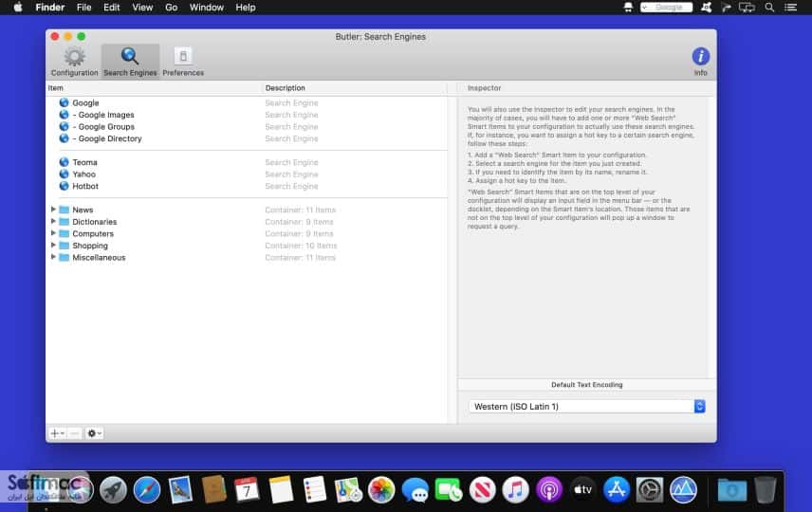Open the gear action menu
This screenshot has height=512, width=812.
94,433
